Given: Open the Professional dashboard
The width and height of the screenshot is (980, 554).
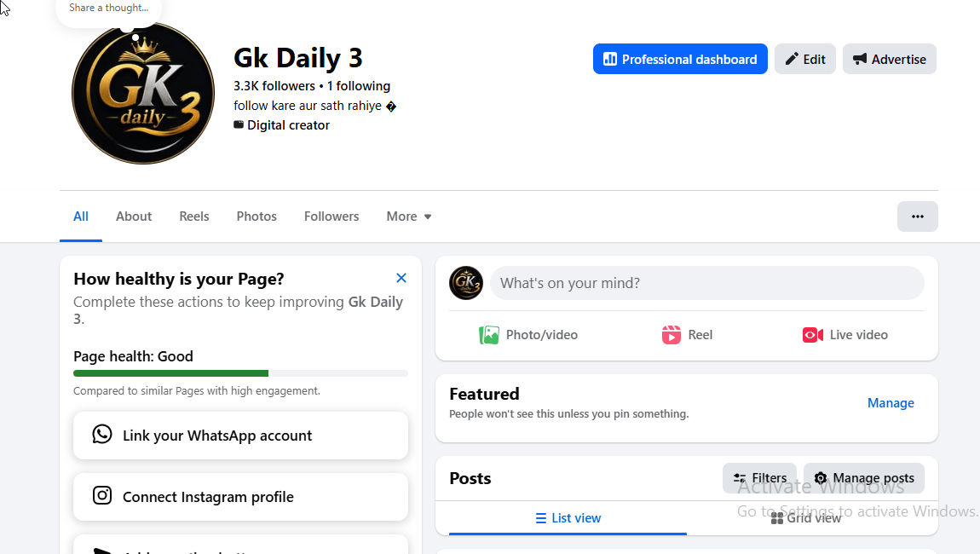Looking at the screenshot, I should pos(680,59).
